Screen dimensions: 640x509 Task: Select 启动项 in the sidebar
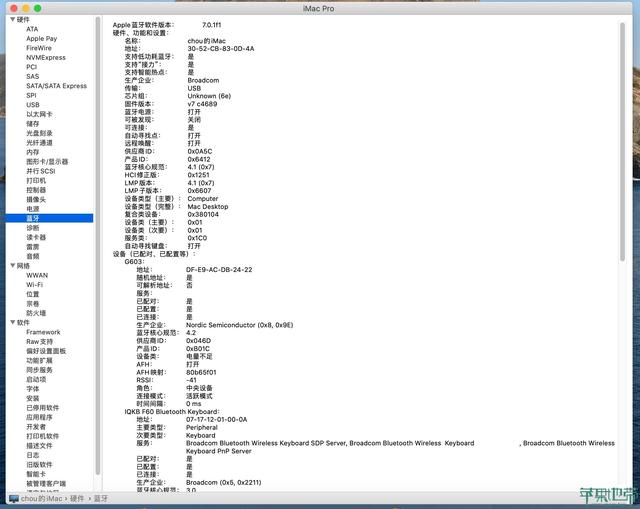coord(36,379)
